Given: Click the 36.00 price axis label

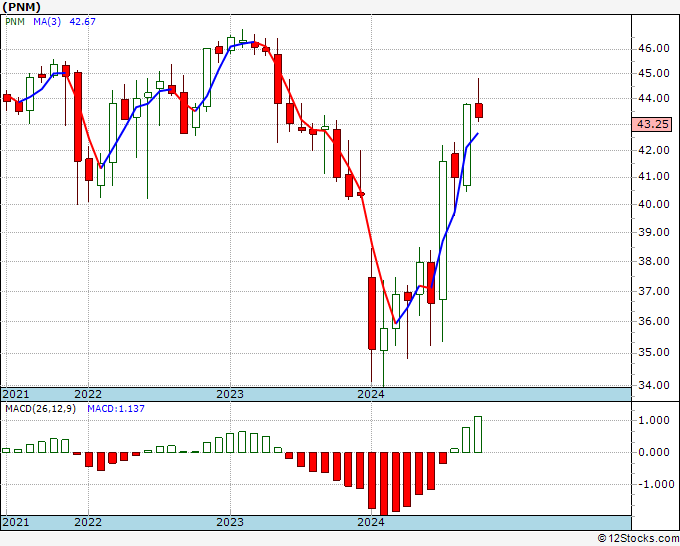Looking at the screenshot, I should [x=654, y=321].
